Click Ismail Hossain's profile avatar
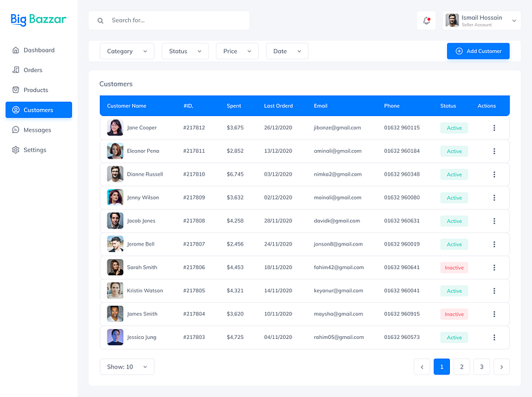Viewport: 532px width, 397px height. pyautogui.click(x=452, y=21)
